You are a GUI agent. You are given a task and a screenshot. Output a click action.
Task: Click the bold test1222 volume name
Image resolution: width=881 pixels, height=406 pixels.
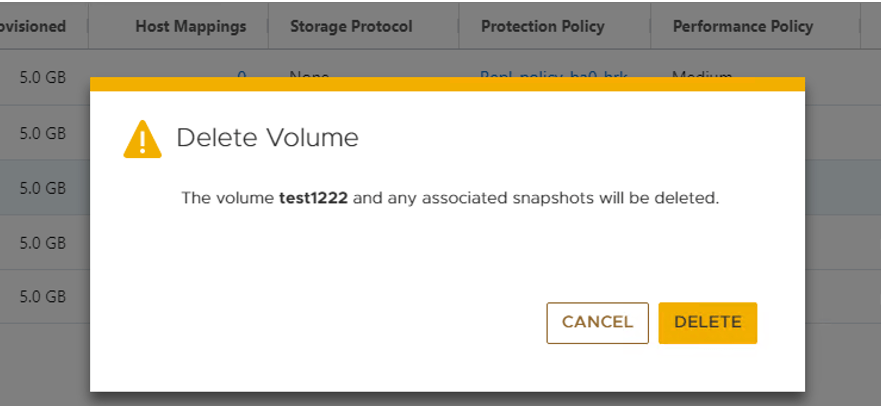(314, 198)
